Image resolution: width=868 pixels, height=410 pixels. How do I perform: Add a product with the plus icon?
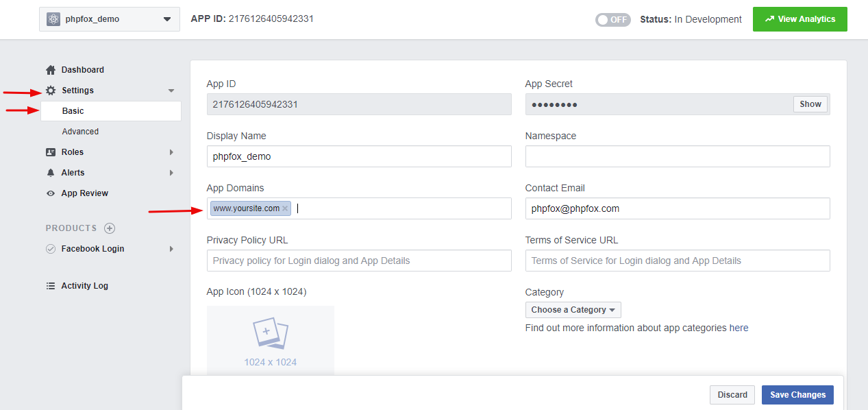pos(110,228)
